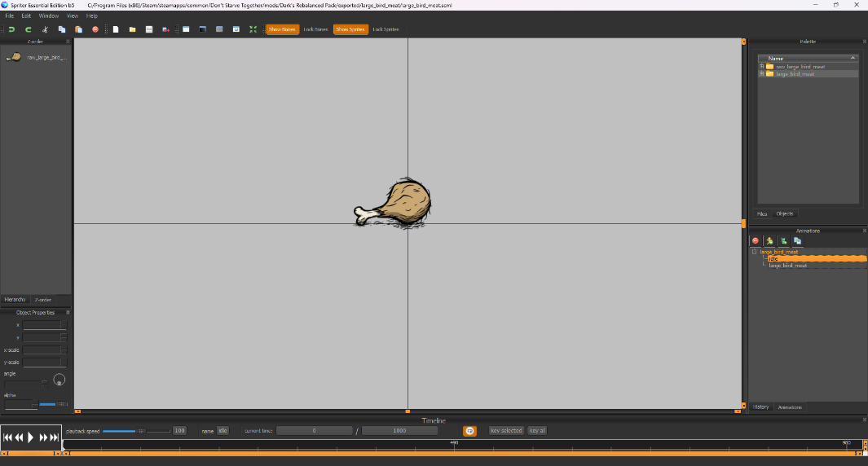Viewport: 868px width, 466px height.
Task: Click the key all button
Action: [537, 431]
